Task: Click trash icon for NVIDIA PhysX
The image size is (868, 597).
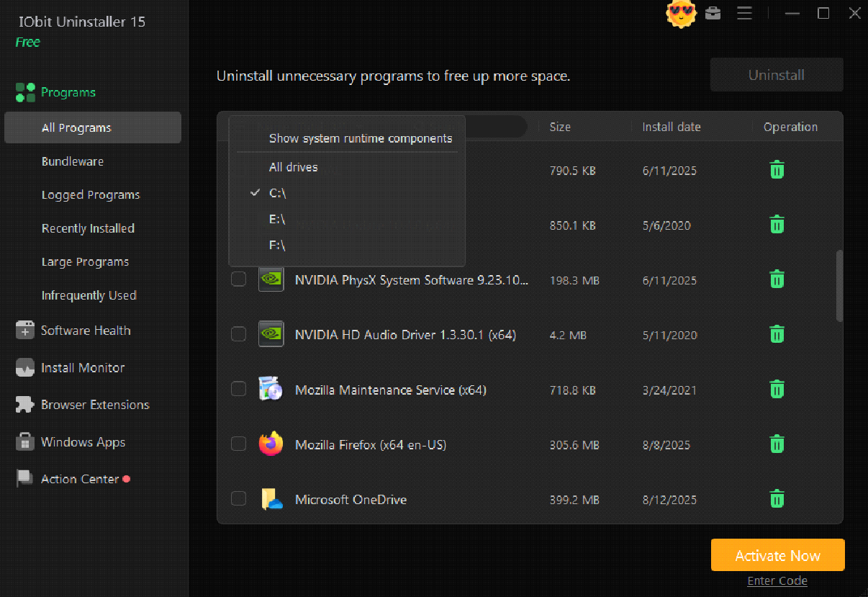Action: (777, 279)
